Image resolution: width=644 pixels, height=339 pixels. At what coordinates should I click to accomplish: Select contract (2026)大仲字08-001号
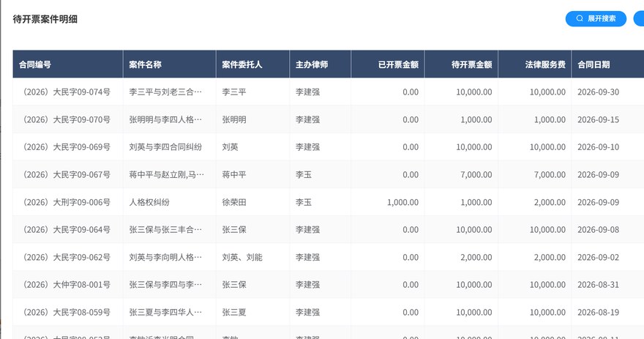coord(65,285)
